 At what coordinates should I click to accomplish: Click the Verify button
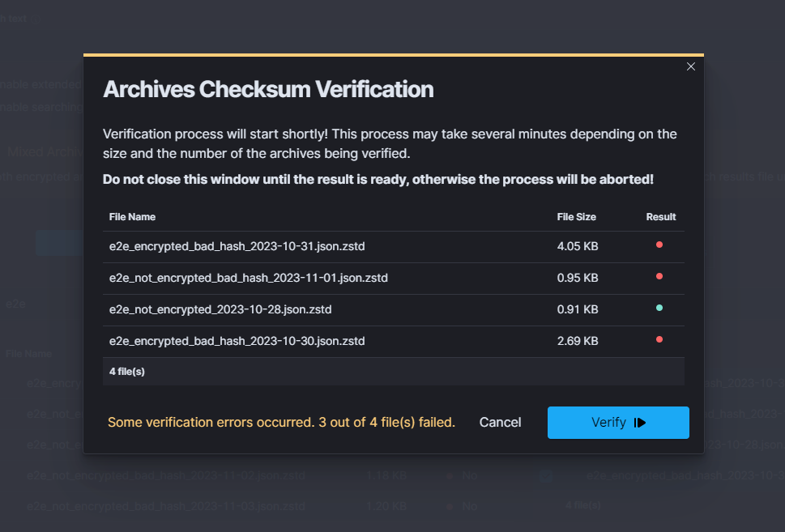click(x=617, y=423)
